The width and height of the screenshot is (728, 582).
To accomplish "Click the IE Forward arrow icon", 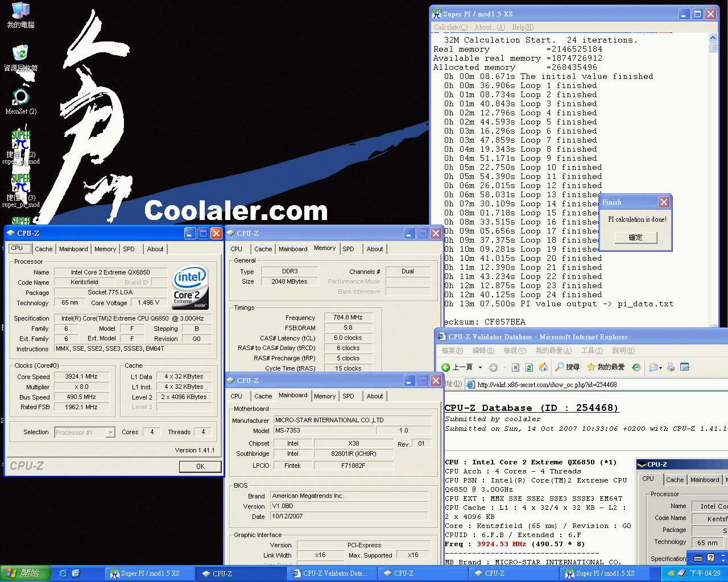I will click(493, 367).
